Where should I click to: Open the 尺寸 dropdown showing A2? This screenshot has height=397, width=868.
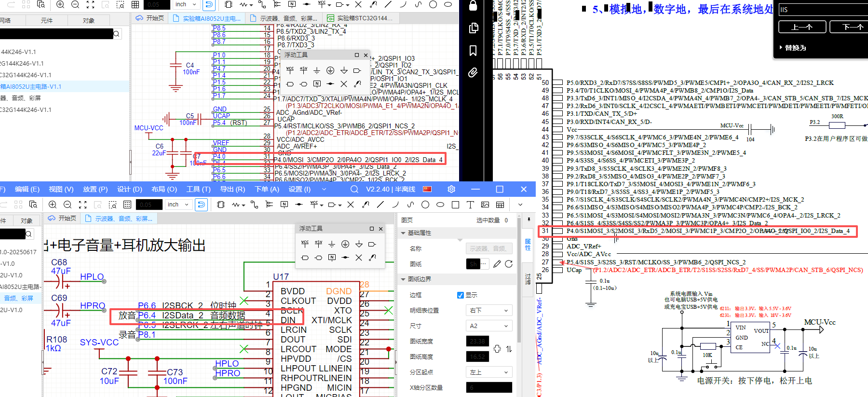click(488, 326)
